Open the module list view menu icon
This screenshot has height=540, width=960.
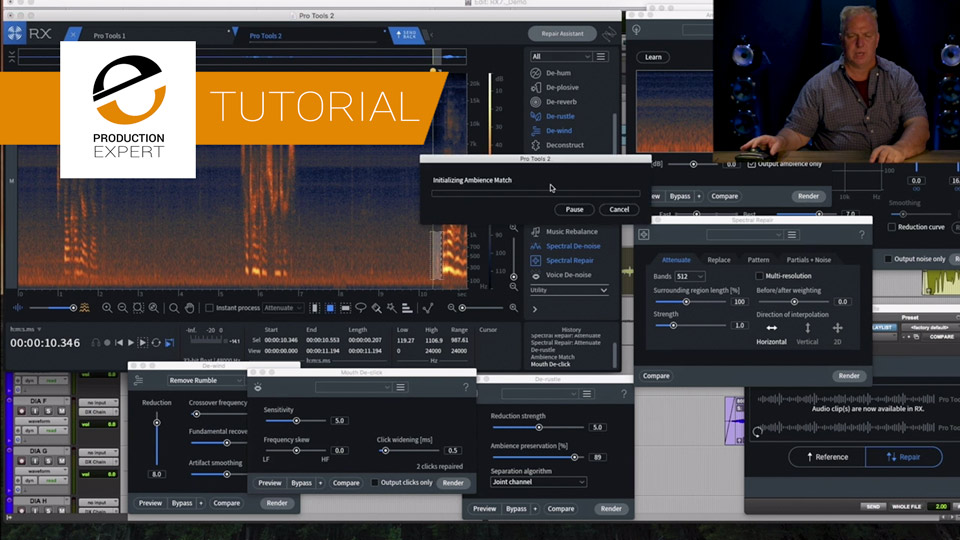pos(601,56)
